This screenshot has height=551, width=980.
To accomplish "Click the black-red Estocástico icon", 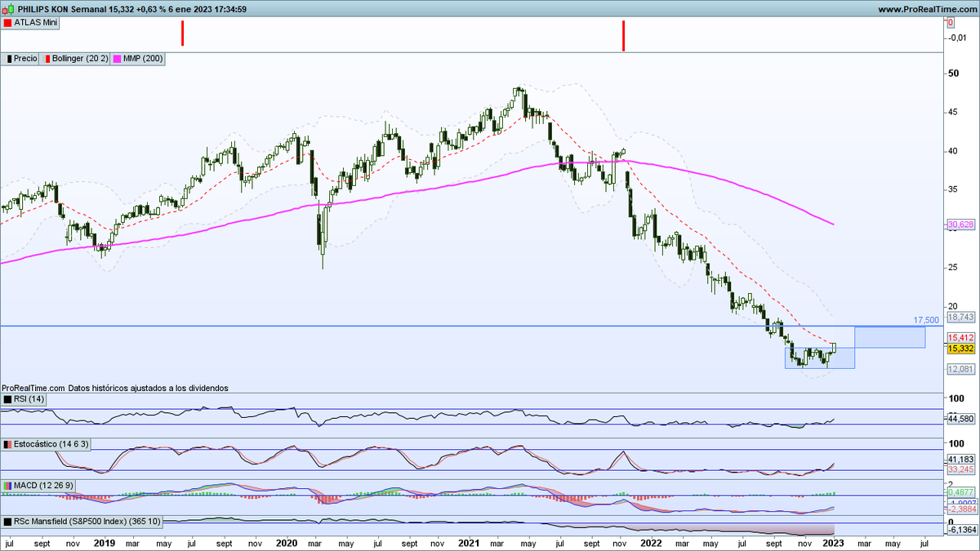I will [x=7, y=444].
